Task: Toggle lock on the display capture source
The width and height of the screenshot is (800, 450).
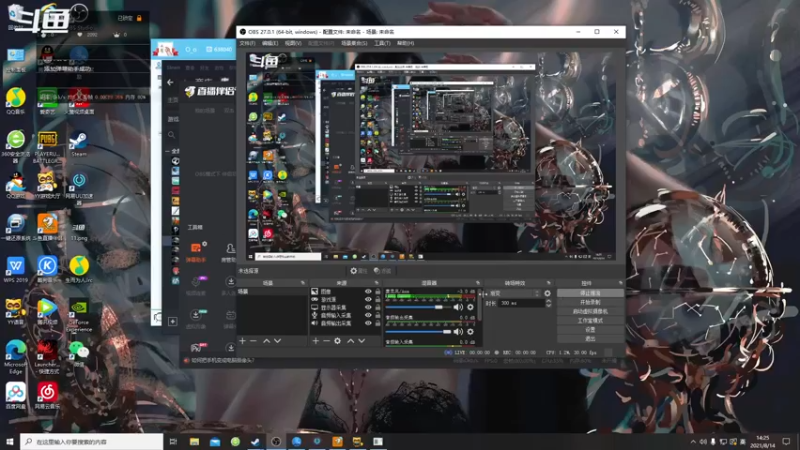Action: [378, 307]
